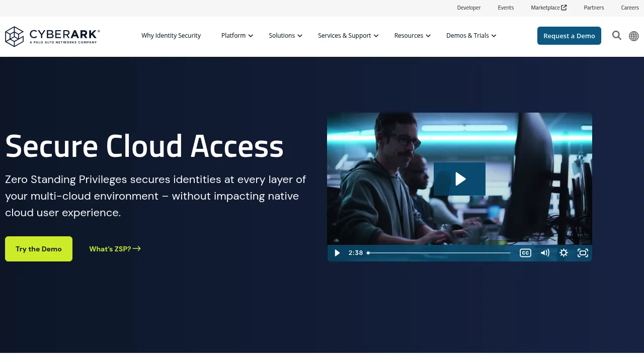Open the Careers link
Image resolution: width=644 pixels, height=362 pixels.
click(x=630, y=8)
